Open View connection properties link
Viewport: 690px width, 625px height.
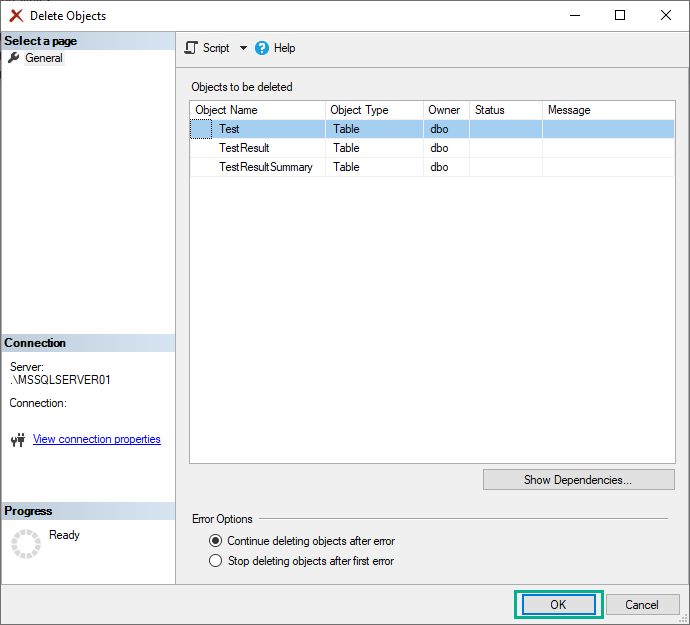[x=97, y=439]
